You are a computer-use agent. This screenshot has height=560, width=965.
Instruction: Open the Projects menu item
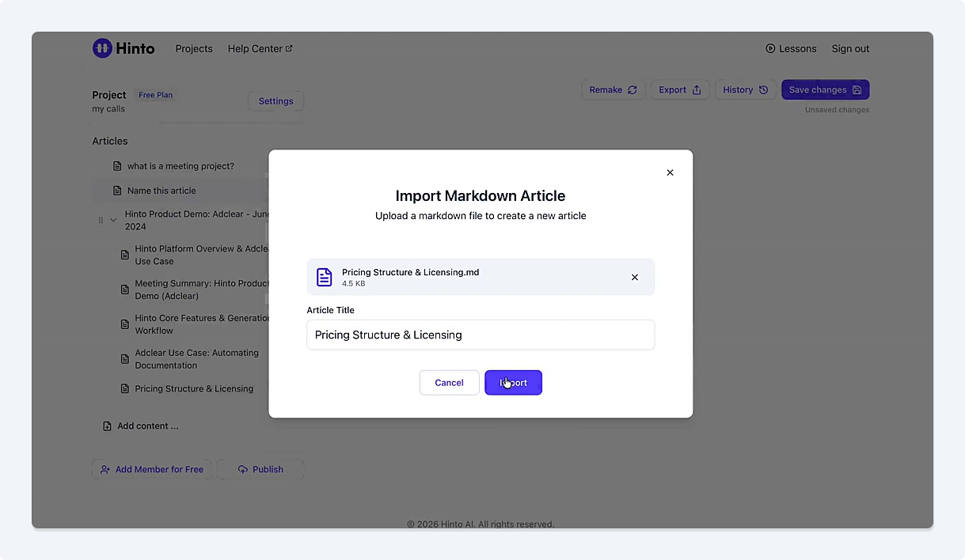click(x=194, y=48)
